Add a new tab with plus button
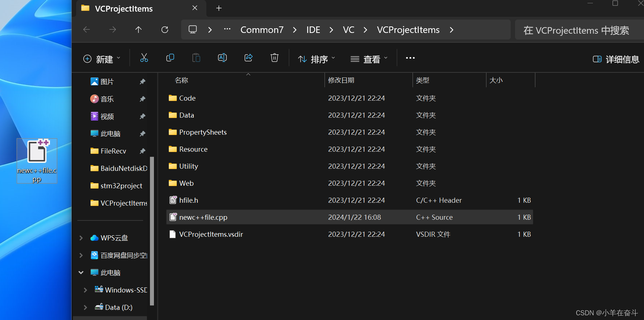Screen dimensions: 644x320 219,8
